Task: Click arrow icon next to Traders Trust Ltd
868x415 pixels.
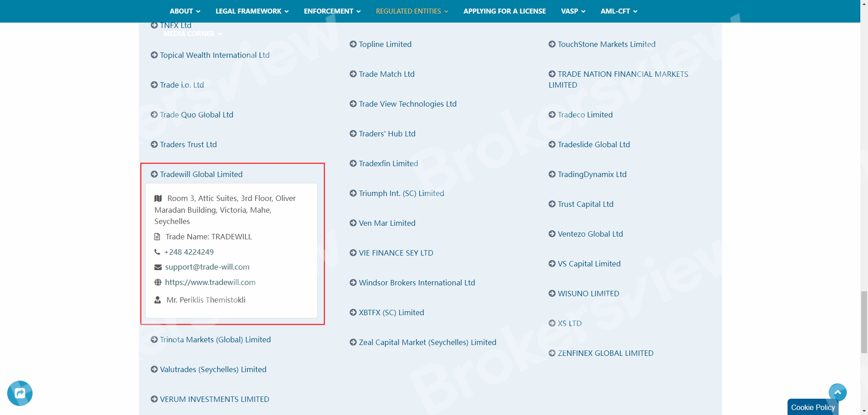Action: tap(154, 145)
